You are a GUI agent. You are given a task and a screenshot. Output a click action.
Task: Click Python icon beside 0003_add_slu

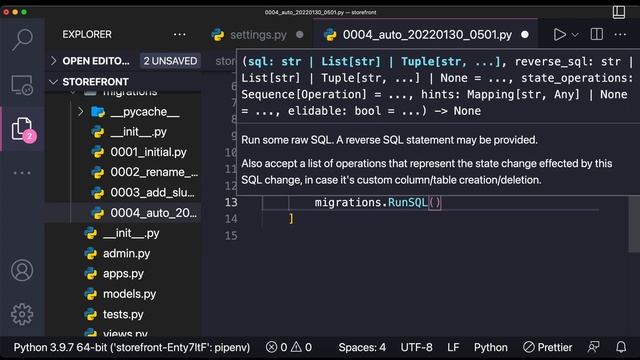coord(98,192)
